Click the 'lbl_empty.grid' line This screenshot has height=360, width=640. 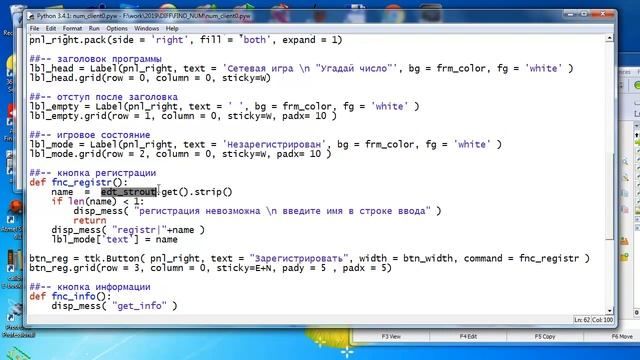coord(183,116)
